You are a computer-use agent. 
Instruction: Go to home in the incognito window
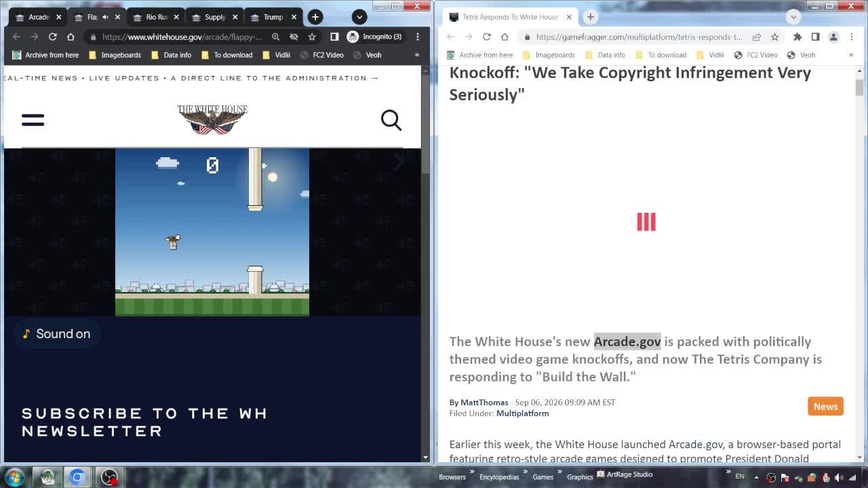[x=71, y=37]
